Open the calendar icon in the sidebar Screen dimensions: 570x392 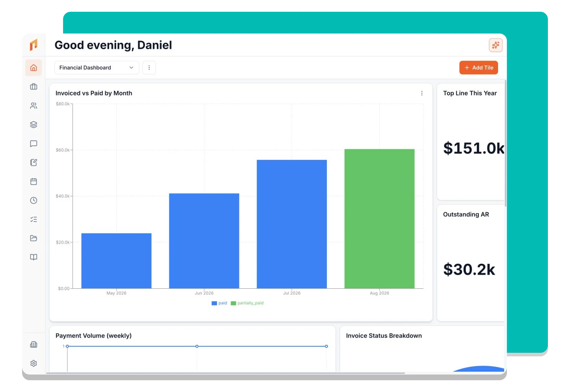[x=33, y=181]
